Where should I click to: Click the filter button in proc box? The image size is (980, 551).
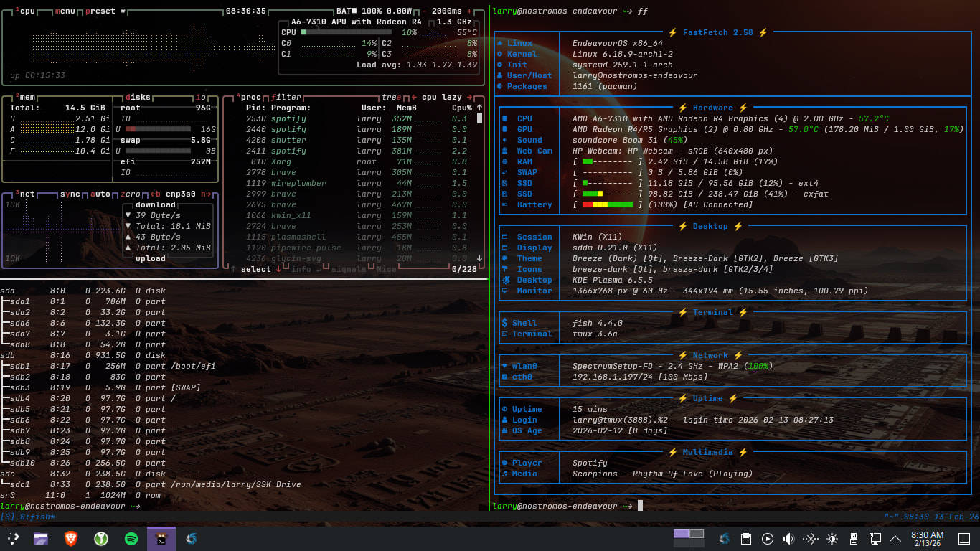pos(286,97)
